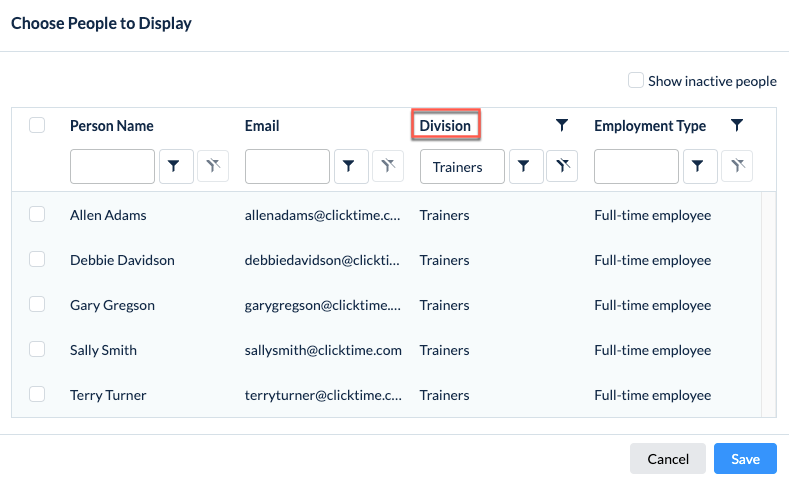Click the name Allen Adams
The height and width of the screenshot is (480, 789).
(x=108, y=215)
